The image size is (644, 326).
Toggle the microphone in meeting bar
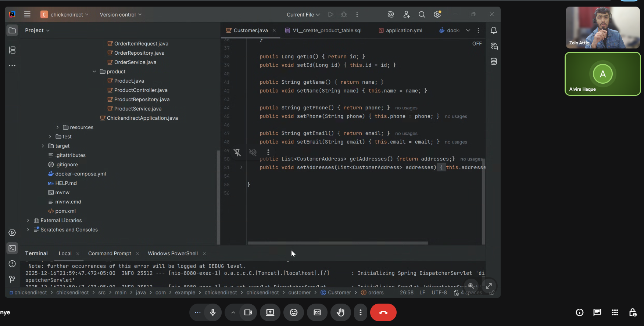click(212, 312)
